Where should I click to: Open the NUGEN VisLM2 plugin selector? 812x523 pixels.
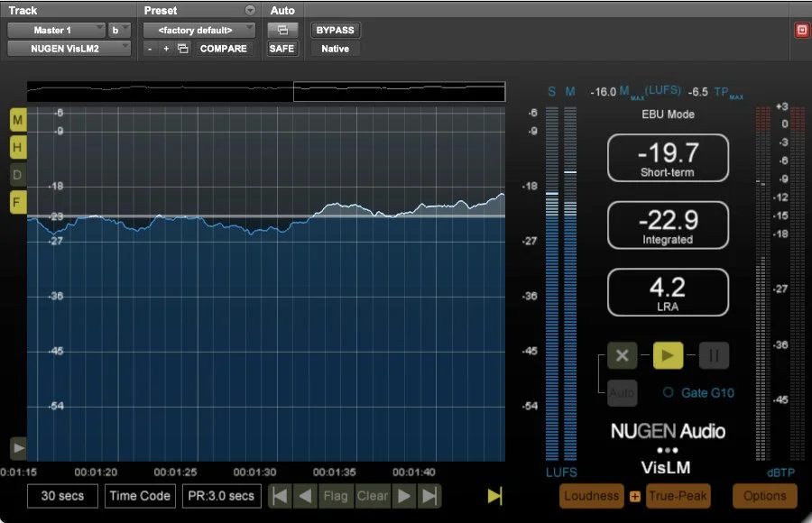[69, 48]
